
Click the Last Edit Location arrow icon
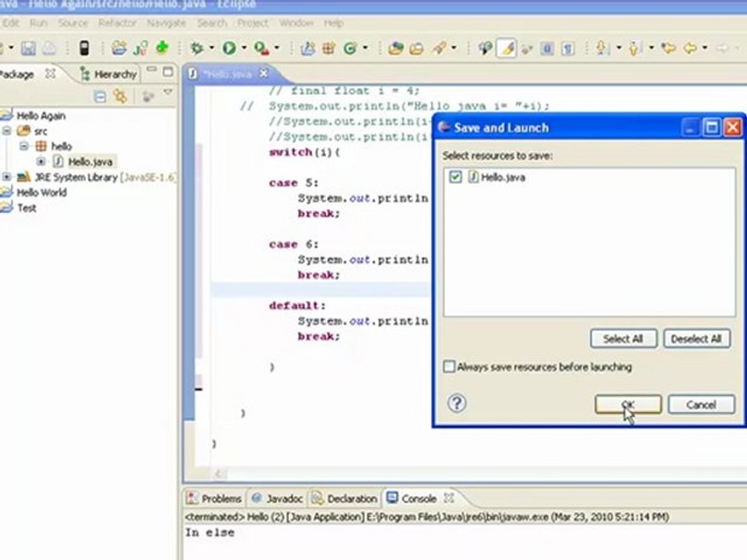click(668, 47)
